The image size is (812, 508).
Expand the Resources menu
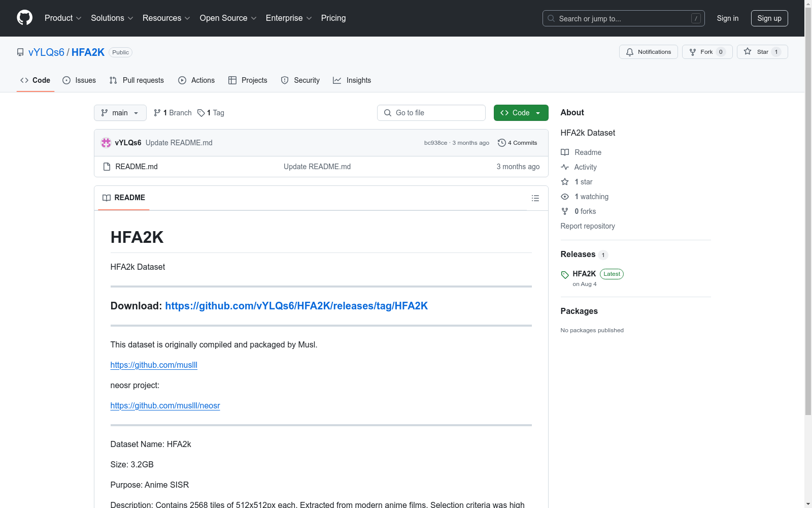point(166,18)
